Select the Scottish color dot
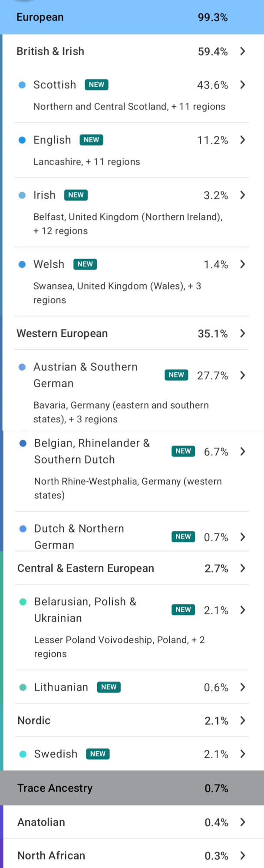The width and height of the screenshot is (264, 868). tap(22, 85)
